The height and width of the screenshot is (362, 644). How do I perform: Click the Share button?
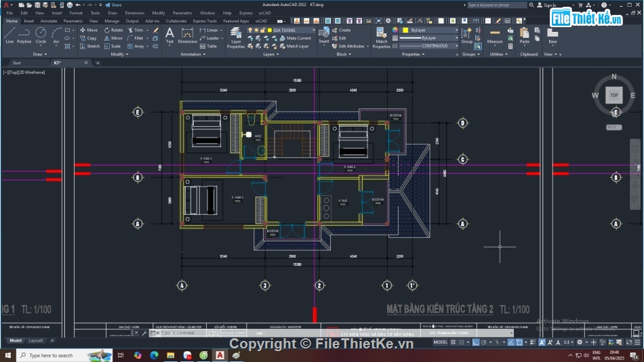pos(113,5)
